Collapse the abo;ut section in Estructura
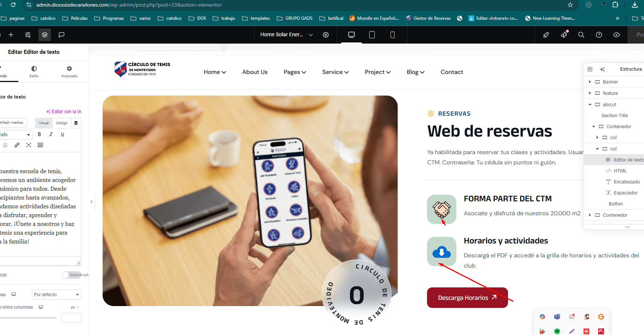This screenshot has height=335, width=644. (x=590, y=105)
